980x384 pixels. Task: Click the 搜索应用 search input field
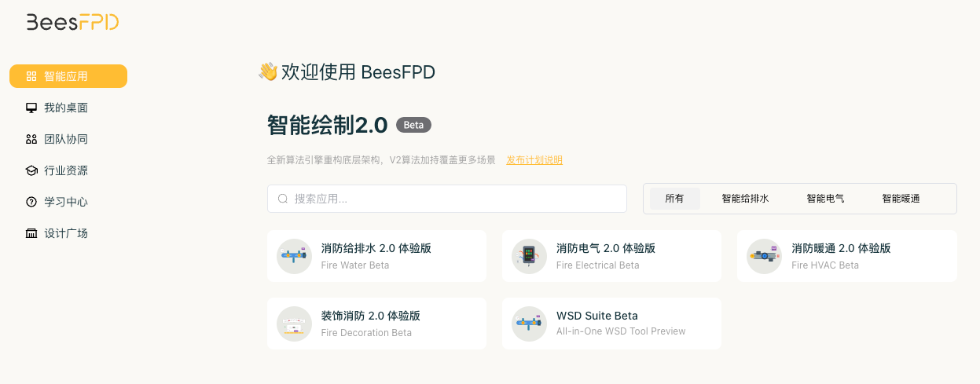coord(456,199)
